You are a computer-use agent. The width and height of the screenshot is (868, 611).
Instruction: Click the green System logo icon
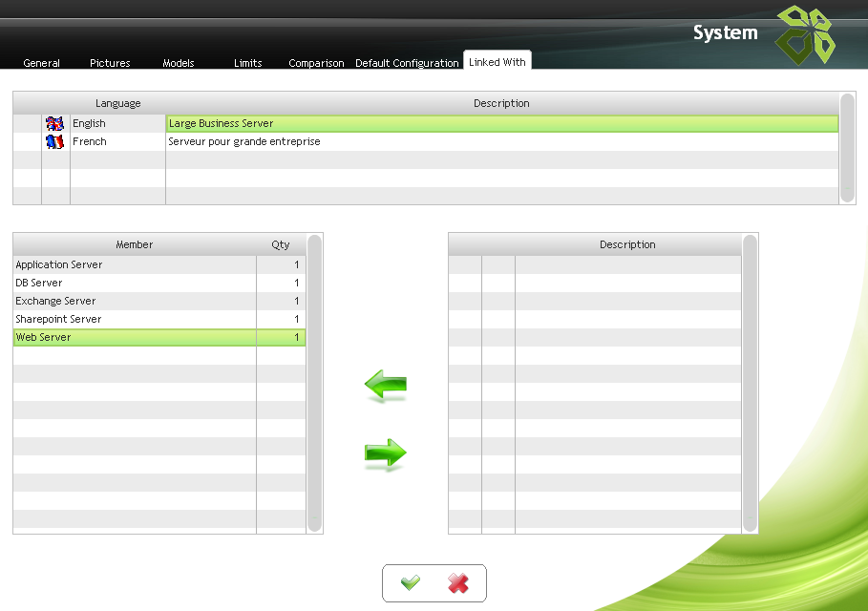click(803, 35)
